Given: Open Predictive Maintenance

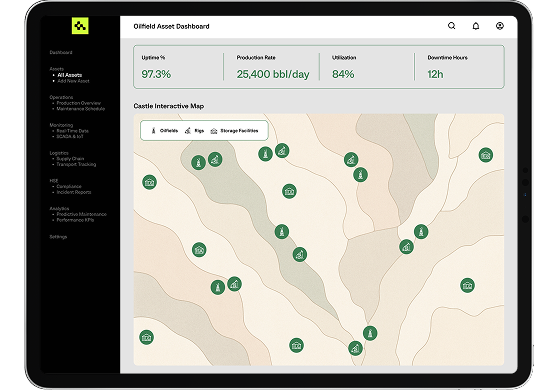Looking at the screenshot, I should 81,214.
